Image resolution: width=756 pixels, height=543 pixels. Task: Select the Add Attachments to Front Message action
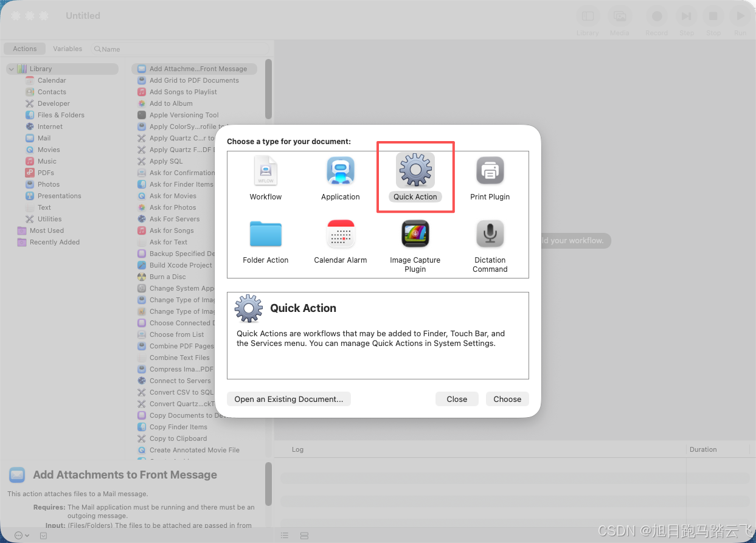(195, 69)
